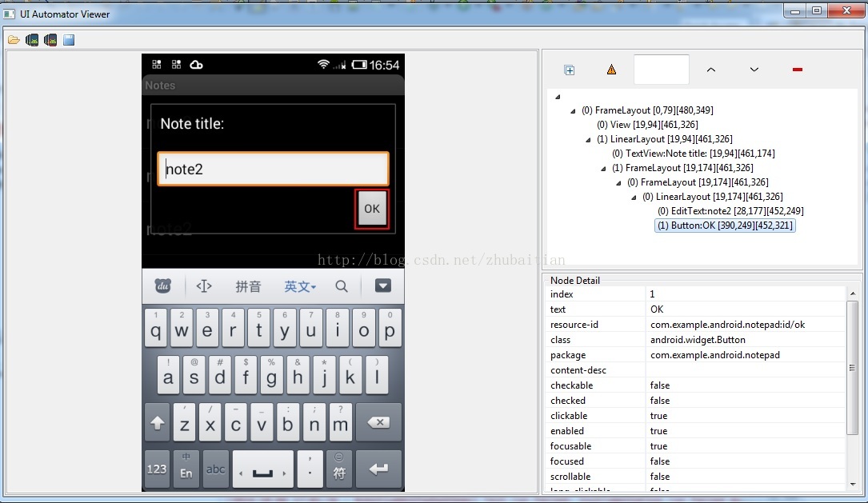Tap the 符 symbols key
Image resolution: width=868 pixels, height=503 pixels.
click(339, 469)
